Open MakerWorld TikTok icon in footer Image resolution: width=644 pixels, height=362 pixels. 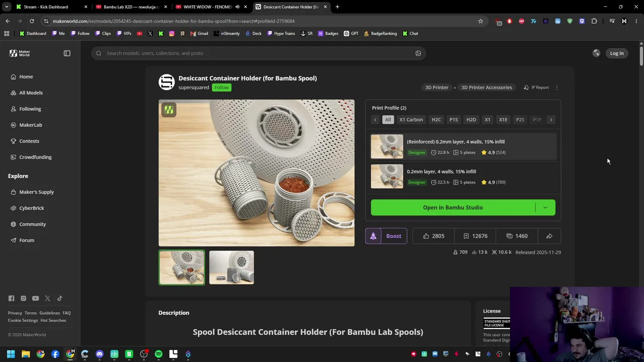[x=59, y=298]
